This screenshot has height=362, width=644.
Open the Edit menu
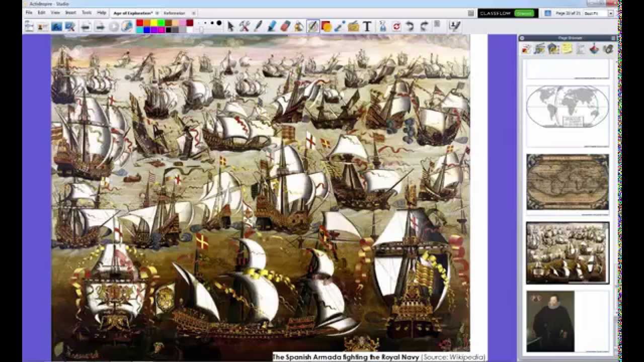coord(42,13)
